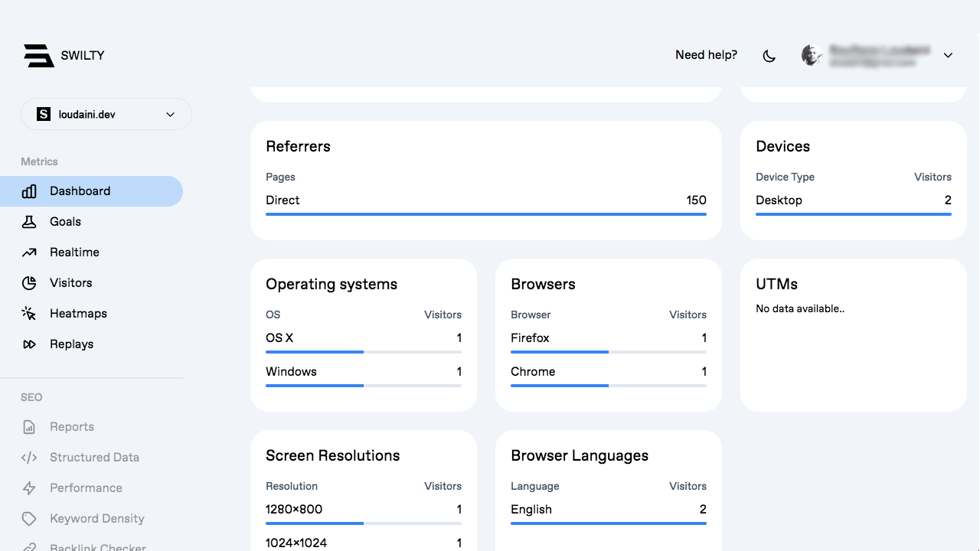Click the OS X progress bar

364,352
